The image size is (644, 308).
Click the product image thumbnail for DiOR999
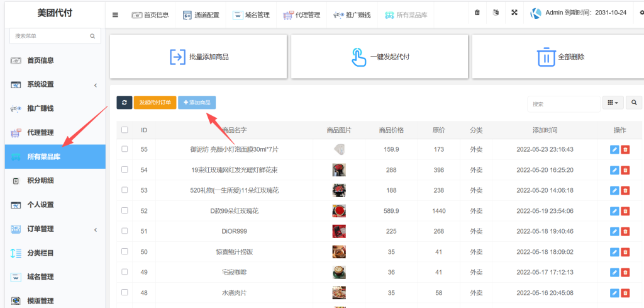[339, 231]
